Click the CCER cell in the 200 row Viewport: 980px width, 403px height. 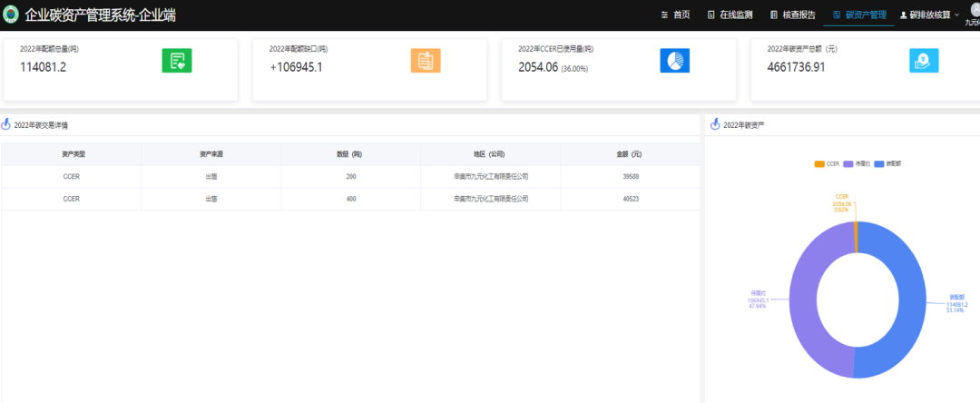click(72, 177)
